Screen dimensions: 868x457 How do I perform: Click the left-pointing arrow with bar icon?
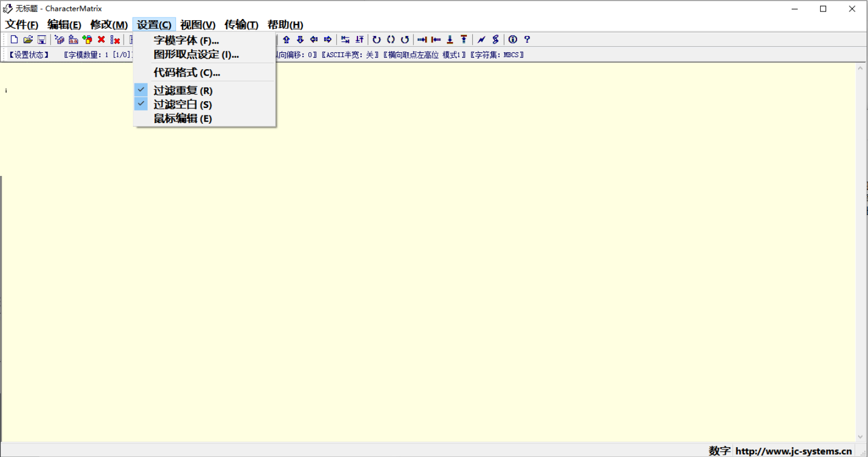436,39
